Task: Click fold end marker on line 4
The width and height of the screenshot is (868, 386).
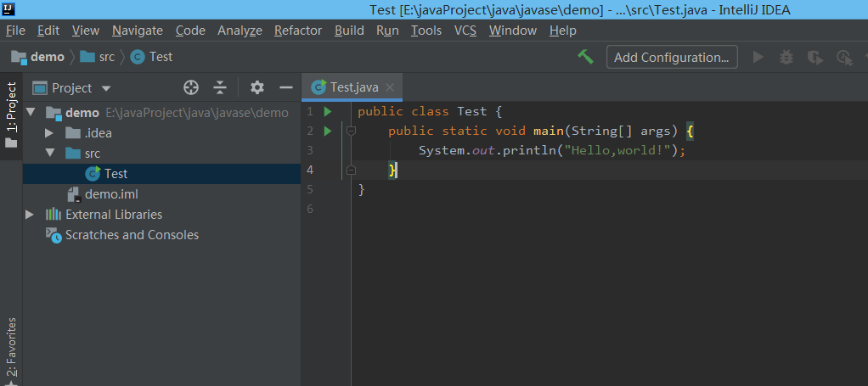Action: pos(351,171)
